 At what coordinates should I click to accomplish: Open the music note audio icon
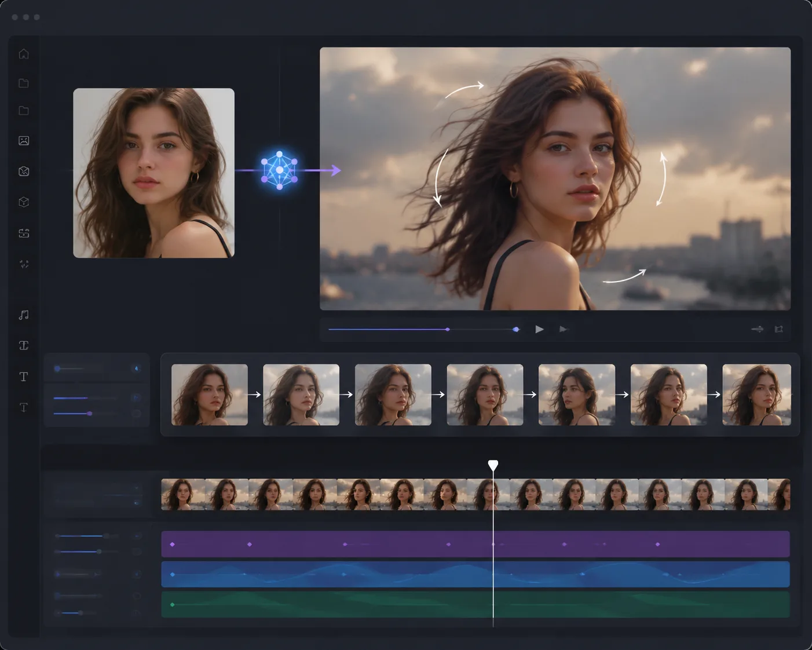click(24, 315)
